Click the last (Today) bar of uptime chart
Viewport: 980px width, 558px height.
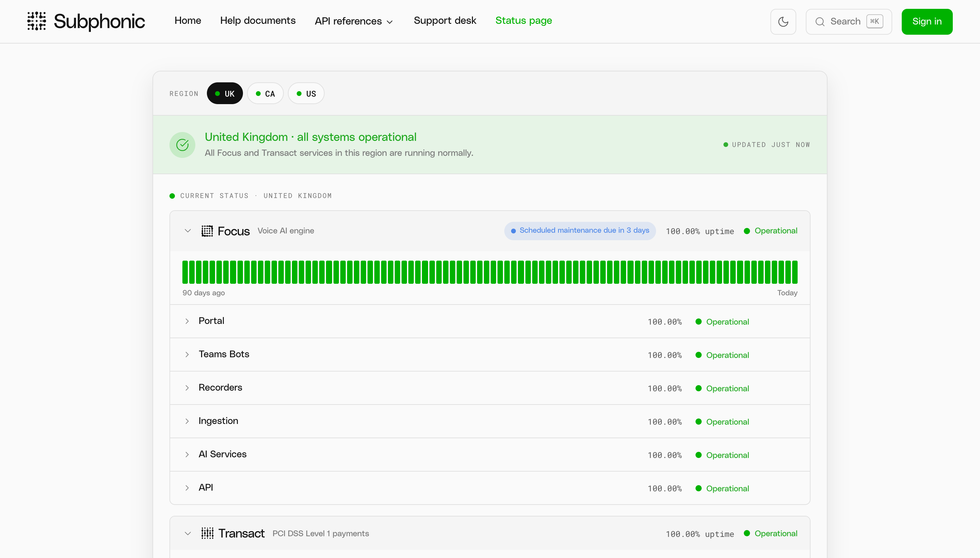click(x=795, y=272)
